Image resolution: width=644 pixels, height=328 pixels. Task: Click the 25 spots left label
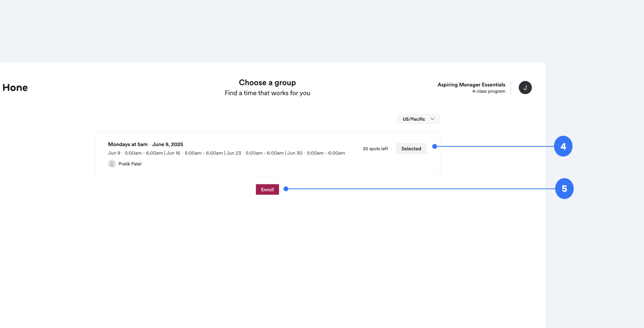click(375, 149)
